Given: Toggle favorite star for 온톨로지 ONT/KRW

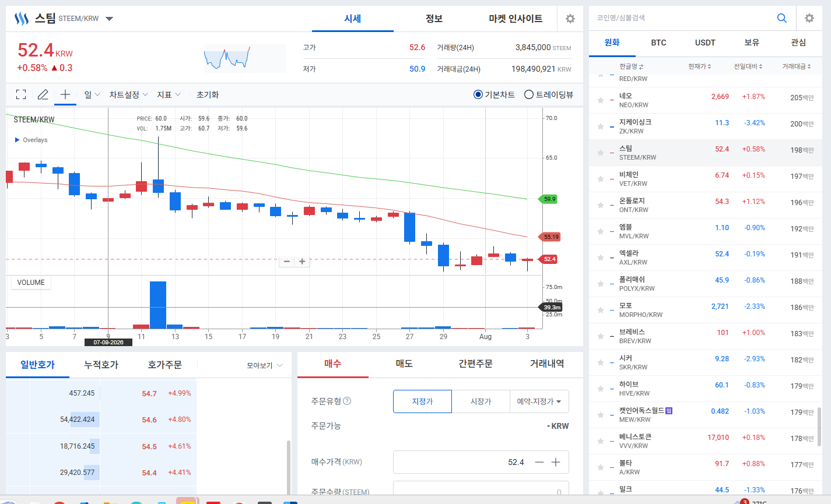Looking at the screenshot, I should click(601, 205).
